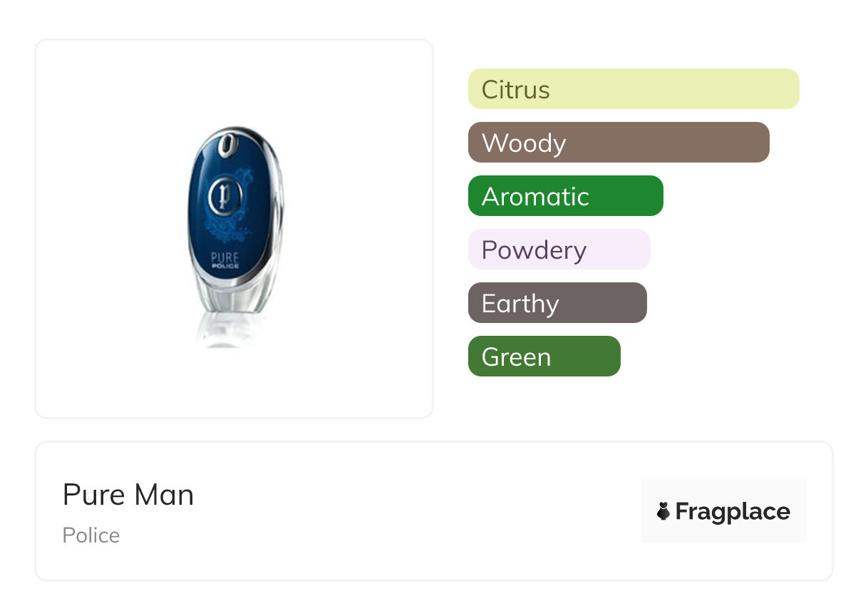Screen dimensions: 868x616
Task: Select the Woody accord bar
Action: coord(619,143)
